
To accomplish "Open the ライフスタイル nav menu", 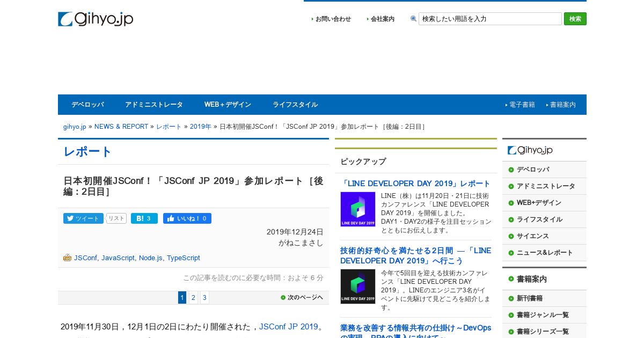I will [x=295, y=105].
